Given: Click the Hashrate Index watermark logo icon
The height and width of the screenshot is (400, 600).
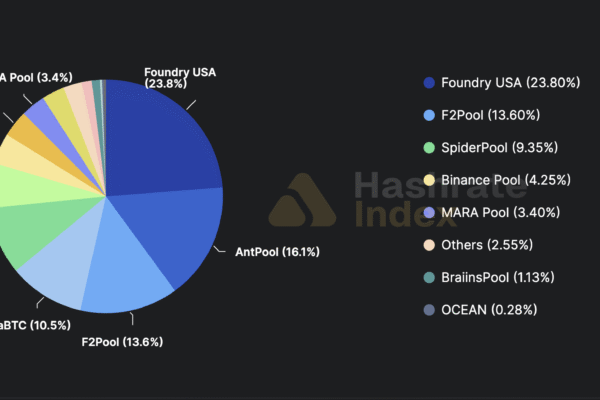Looking at the screenshot, I should 301,201.
